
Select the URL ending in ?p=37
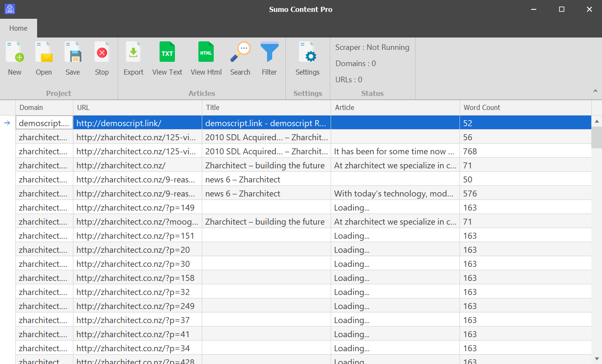[x=137, y=320]
